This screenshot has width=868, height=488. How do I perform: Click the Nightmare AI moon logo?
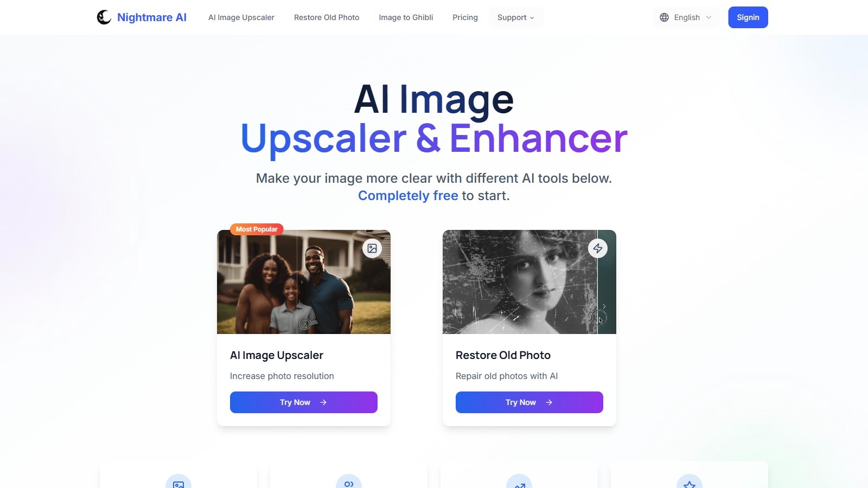click(104, 17)
